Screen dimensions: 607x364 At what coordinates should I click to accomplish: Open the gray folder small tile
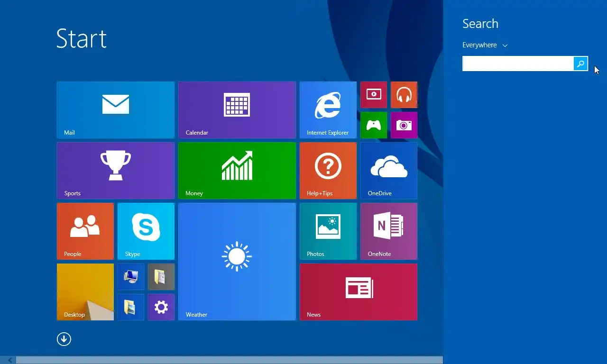(161, 277)
